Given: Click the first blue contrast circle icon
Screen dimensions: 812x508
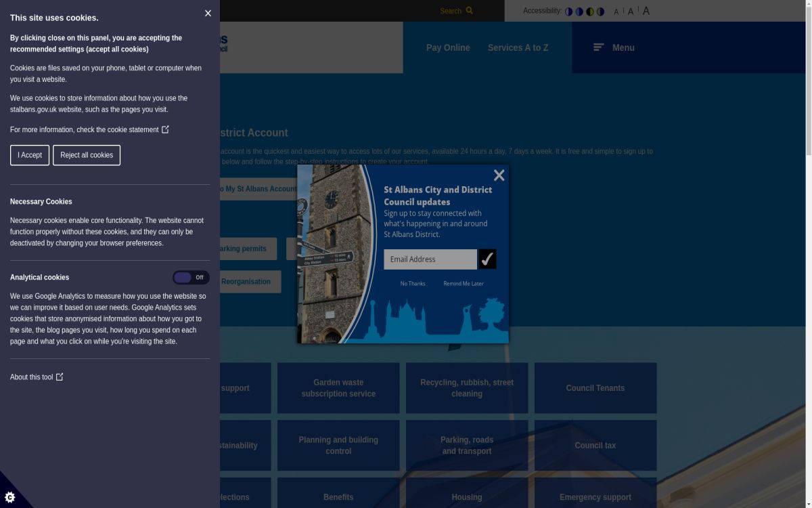Looking at the screenshot, I should [x=568, y=11].
